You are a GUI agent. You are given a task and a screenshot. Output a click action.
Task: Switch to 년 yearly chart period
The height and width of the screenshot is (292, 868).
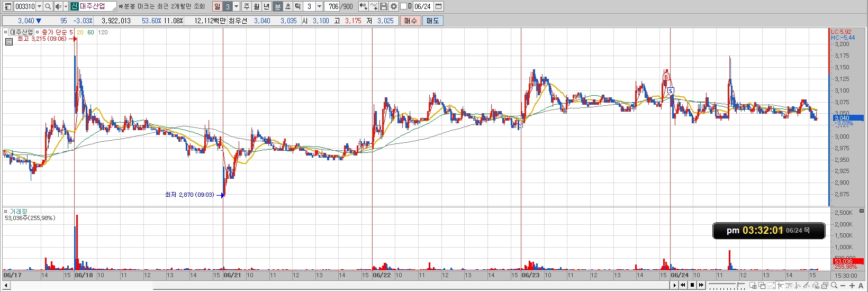pyautogui.click(x=266, y=6)
